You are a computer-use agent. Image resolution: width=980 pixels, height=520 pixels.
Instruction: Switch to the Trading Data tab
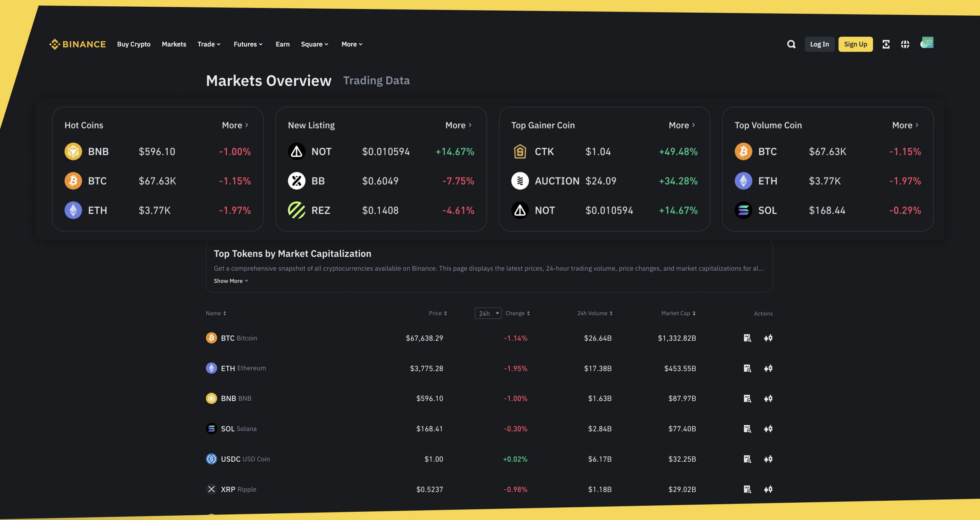377,80
